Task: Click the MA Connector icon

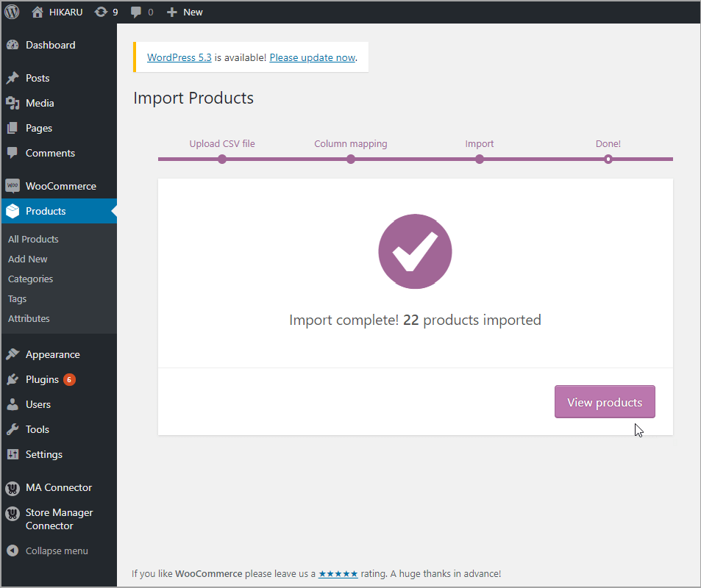Action: (x=13, y=488)
